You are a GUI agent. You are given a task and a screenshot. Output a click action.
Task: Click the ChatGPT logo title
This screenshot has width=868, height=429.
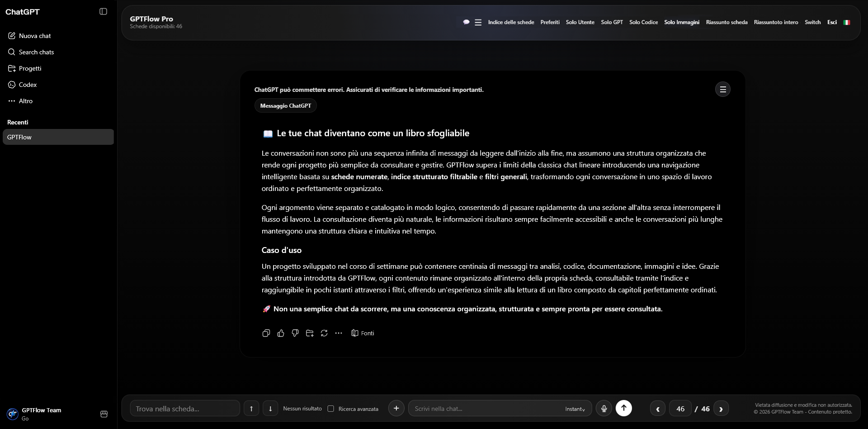(23, 12)
